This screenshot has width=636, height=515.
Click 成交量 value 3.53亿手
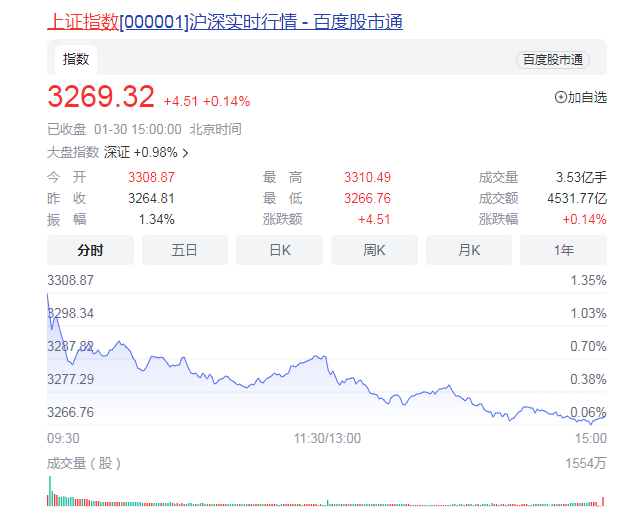[x=581, y=177]
